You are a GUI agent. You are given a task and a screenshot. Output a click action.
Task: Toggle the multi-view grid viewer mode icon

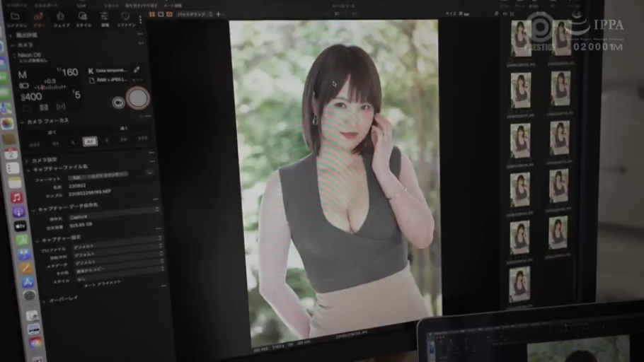[152, 13]
